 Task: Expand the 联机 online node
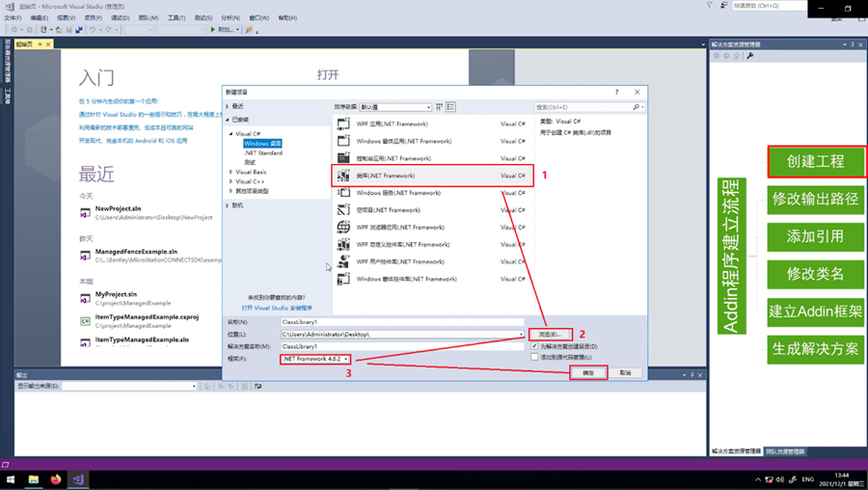[x=227, y=205]
